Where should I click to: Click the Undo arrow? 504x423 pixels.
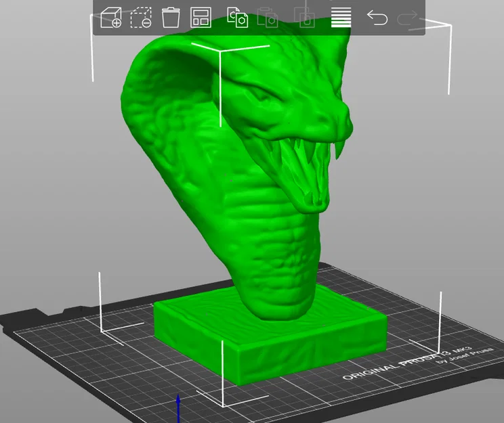tap(377, 18)
